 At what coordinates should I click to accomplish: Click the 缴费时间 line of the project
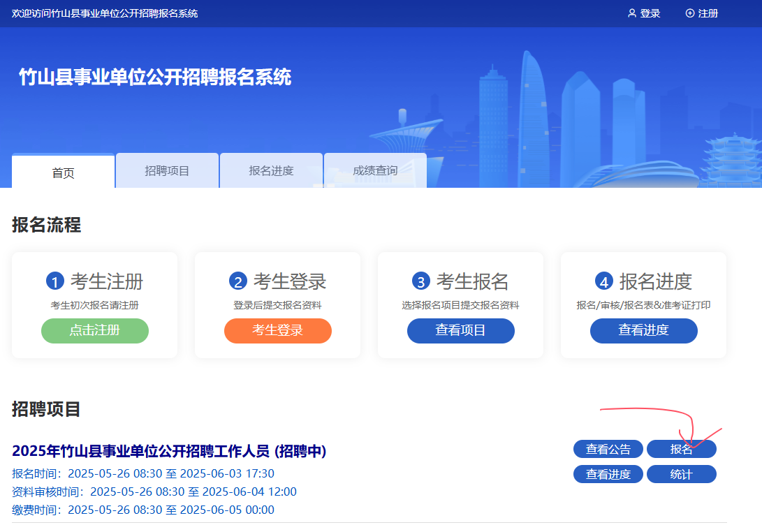pyautogui.click(x=143, y=510)
